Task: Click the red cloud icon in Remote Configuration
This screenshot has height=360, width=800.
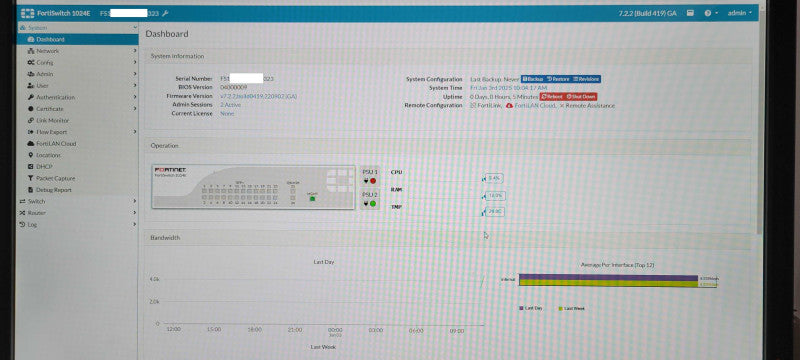Action: (x=509, y=106)
